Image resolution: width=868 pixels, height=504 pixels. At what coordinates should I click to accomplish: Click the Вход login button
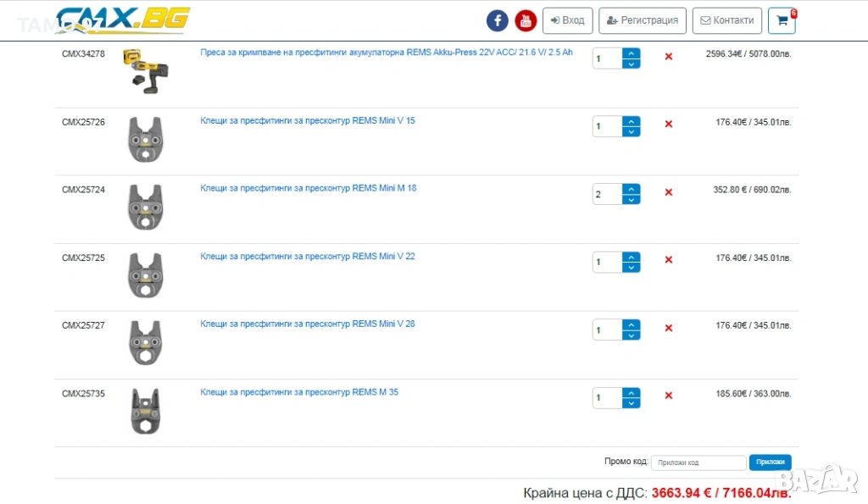coord(567,20)
